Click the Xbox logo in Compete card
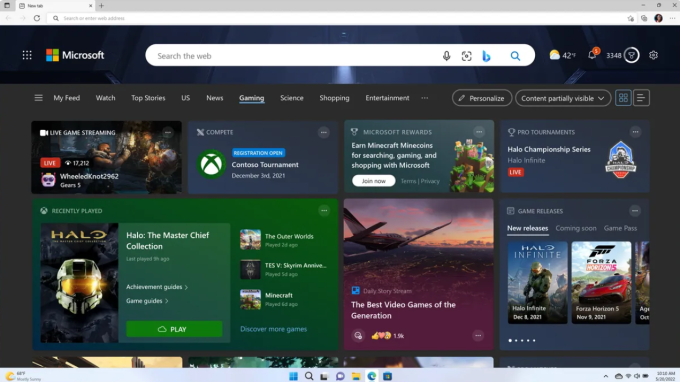Viewport: 680px width, 382px height. click(x=211, y=164)
